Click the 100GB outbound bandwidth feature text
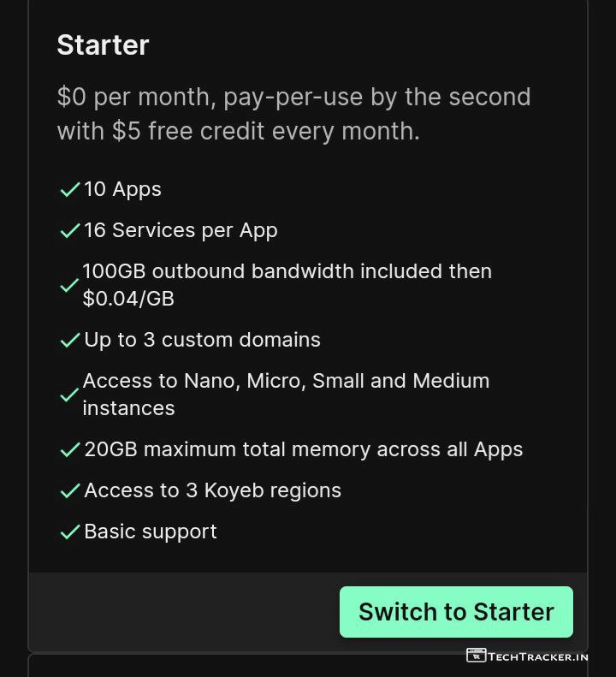616x677 pixels. coord(287,284)
